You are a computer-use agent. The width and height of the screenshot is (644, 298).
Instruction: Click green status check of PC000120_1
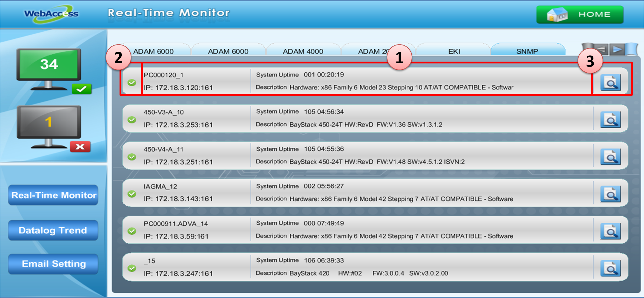pos(132,83)
